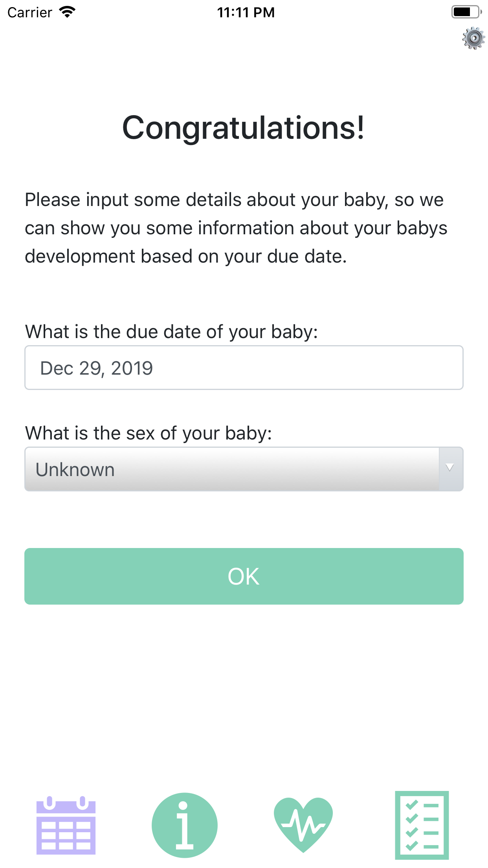Tap the battery indicator icon

[466, 12]
